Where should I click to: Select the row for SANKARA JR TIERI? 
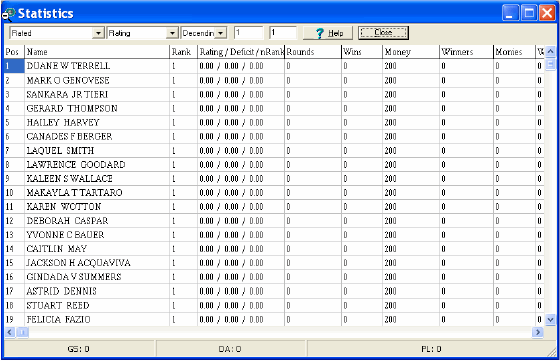pos(274,95)
